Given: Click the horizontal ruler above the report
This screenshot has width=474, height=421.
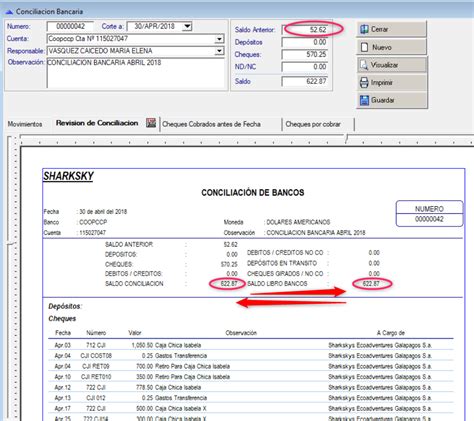Looking at the screenshot, I should [x=247, y=140].
